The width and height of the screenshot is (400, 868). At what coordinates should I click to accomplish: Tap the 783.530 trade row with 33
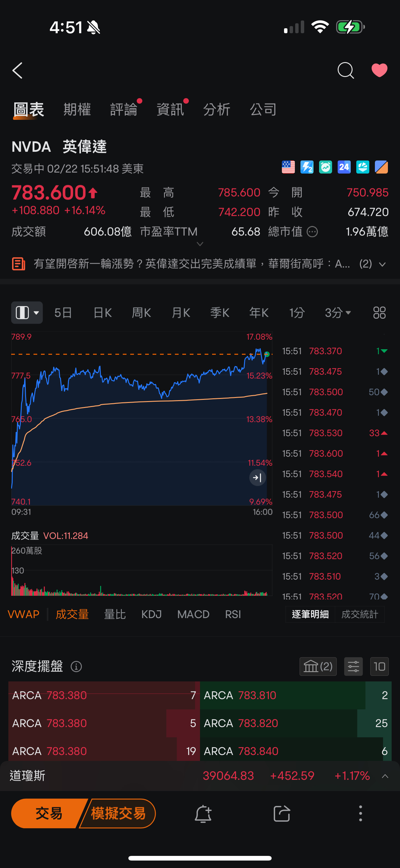pos(335,433)
